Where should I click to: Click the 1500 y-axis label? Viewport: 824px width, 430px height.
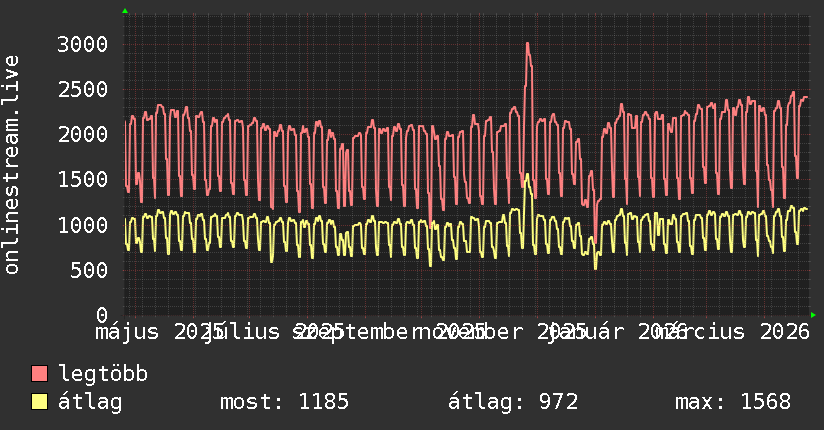pos(83,180)
